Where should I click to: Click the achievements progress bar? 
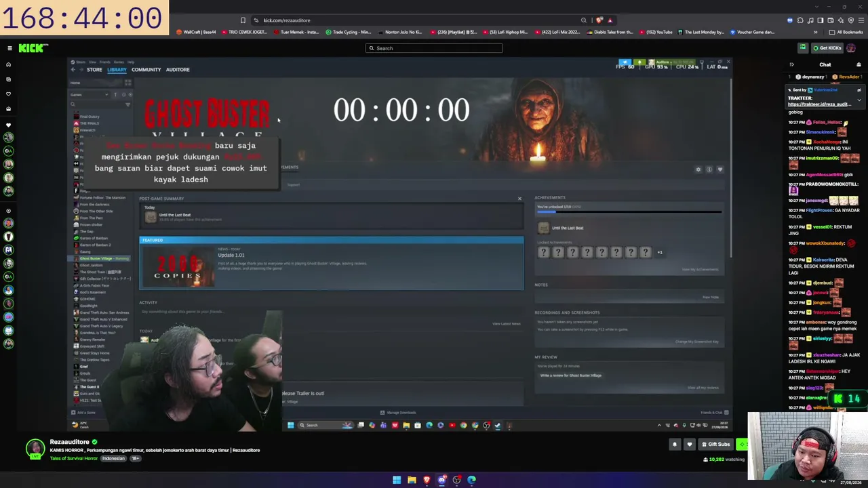[629, 212]
